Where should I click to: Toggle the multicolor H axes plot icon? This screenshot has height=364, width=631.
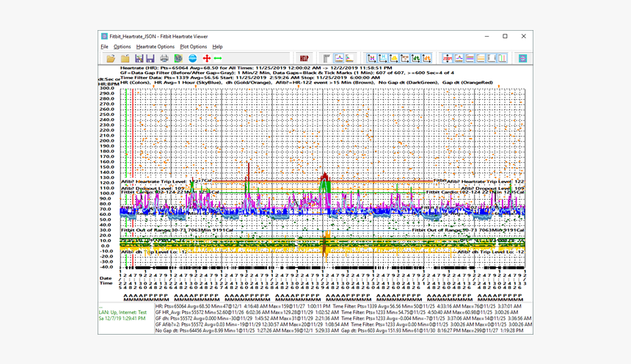pyautogui.click(x=371, y=59)
